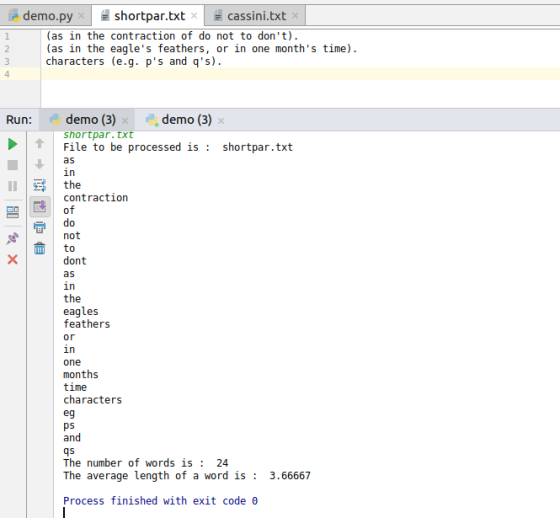Click 'contraction' in console output
Image resolution: width=560 pixels, height=518 pixels.
tap(95, 198)
